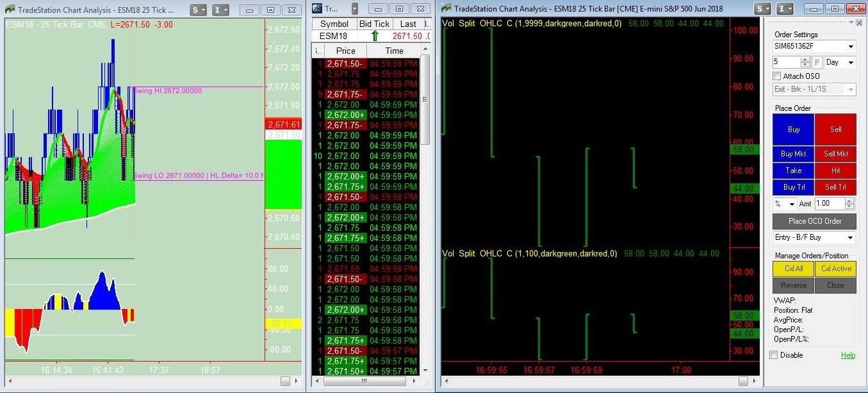Click the Reverse position button
Screen dimensions: 868x393
click(794, 285)
